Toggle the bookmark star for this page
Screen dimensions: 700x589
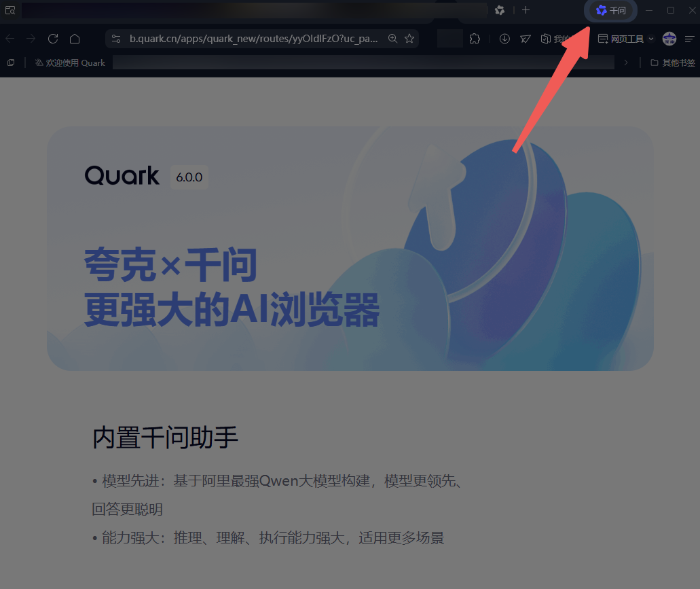pyautogui.click(x=410, y=39)
